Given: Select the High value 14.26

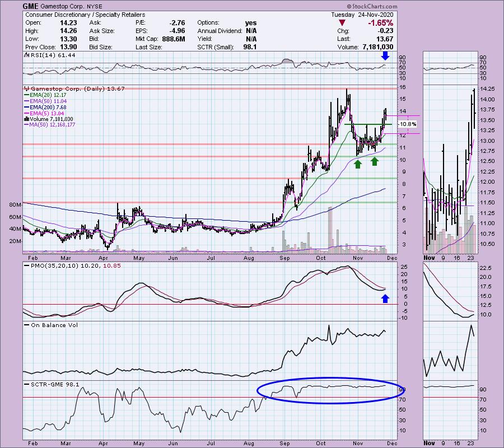Looking at the screenshot, I should [68, 31].
